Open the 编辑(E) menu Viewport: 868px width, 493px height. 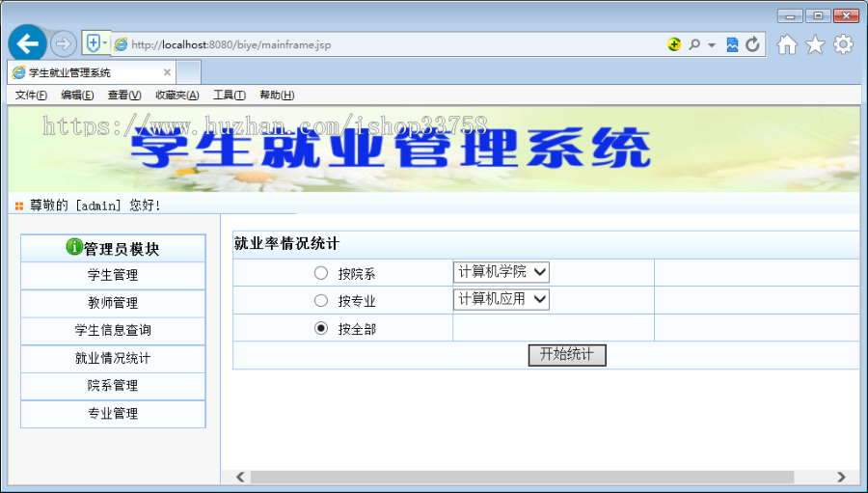pyautogui.click(x=77, y=96)
